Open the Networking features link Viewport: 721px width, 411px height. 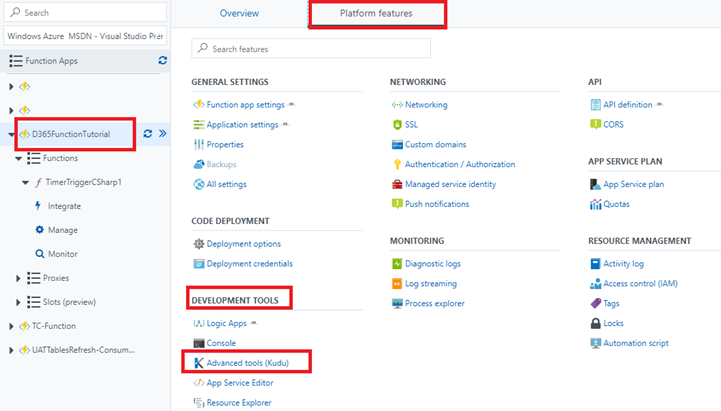pos(426,105)
